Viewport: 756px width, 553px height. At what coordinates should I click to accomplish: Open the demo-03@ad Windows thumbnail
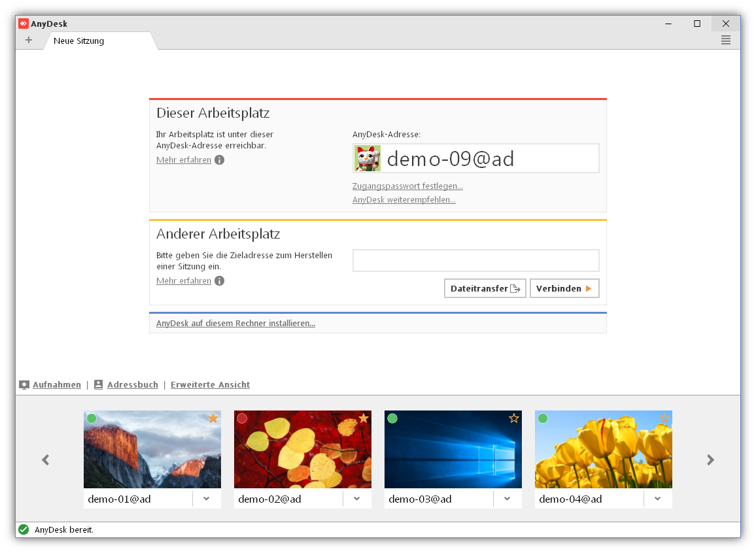click(x=453, y=451)
